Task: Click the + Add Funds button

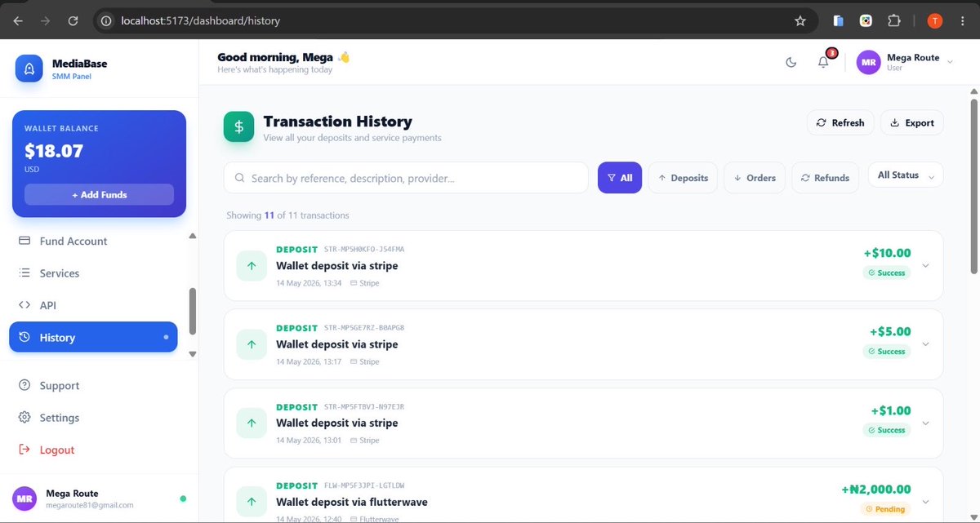Action: (99, 195)
